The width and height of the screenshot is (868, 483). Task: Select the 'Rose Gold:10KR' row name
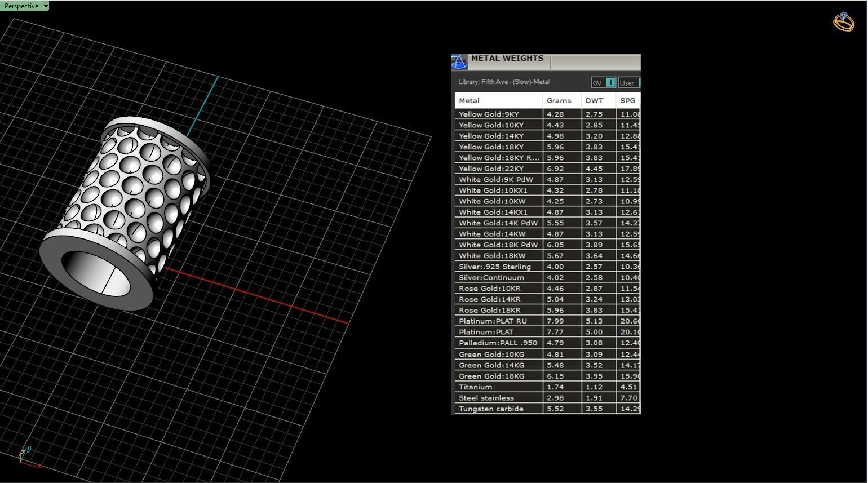click(490, 289)
